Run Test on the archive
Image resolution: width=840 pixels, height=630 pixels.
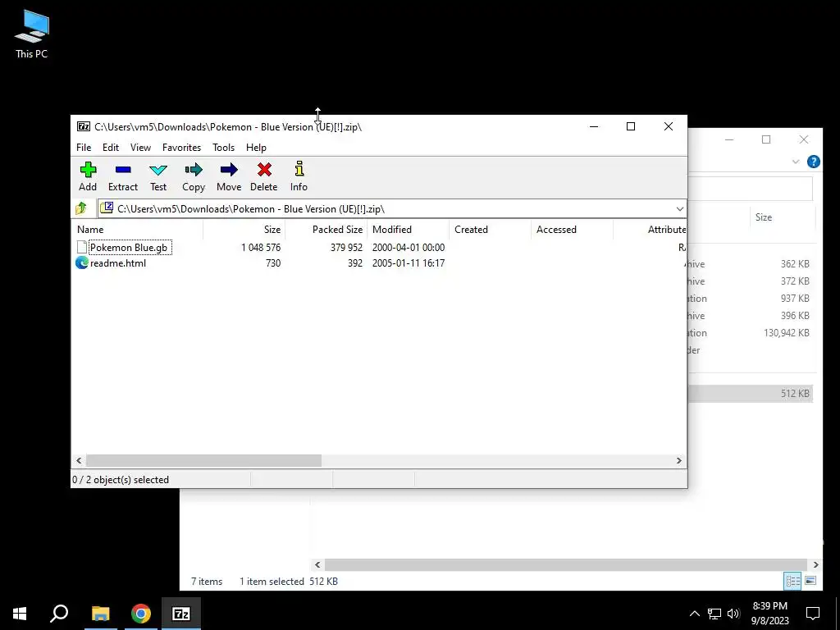[158, 176]
